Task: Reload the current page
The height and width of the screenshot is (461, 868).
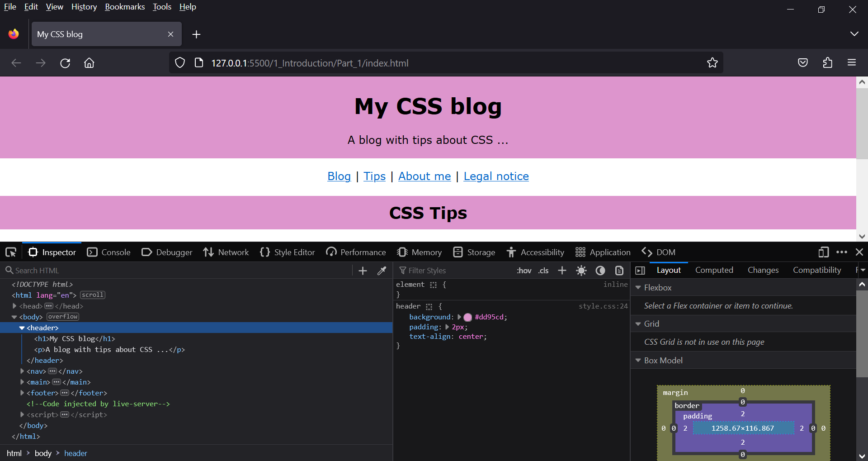Action: (x=65, y=63)
